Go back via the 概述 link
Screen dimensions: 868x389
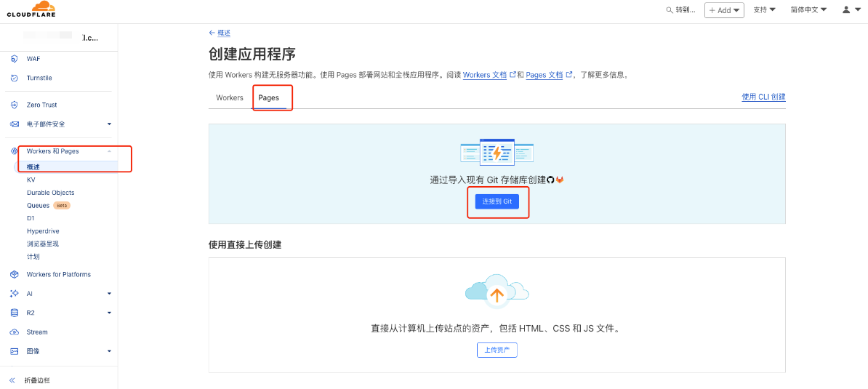[224, 33]
